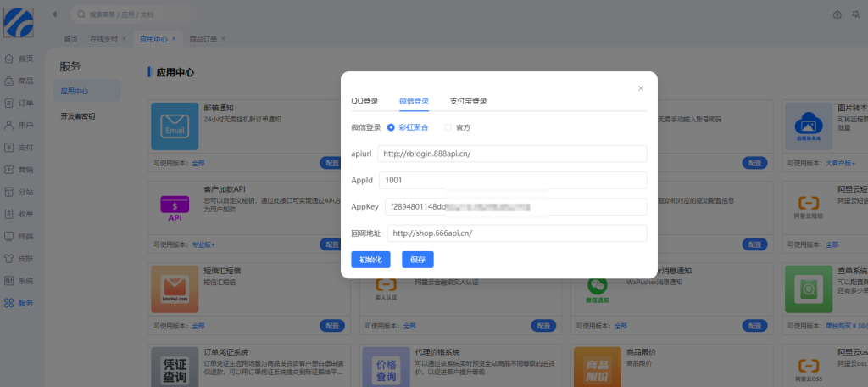The image size is (868, 387).
Task: Switch to the QQ登录 tab
Action: pos(364,101)
